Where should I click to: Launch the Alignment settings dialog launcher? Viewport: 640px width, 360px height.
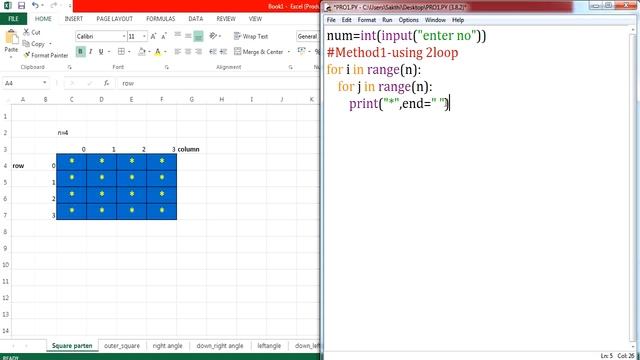pos(290,67)
